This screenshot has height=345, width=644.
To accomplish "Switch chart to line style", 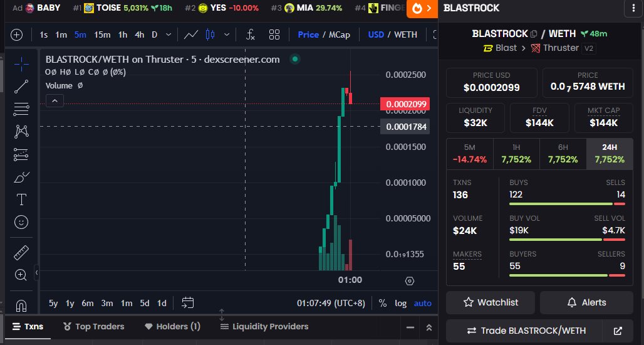I will [191, 35].
